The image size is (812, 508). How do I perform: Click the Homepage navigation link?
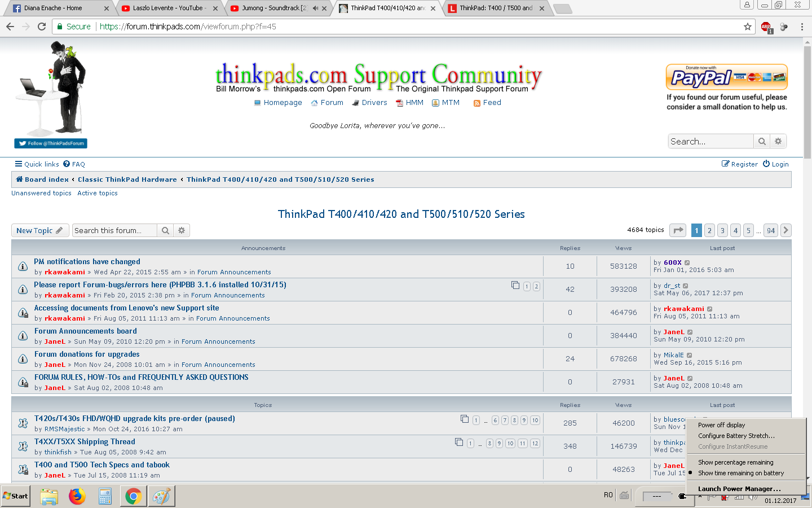[x=278, y=103]
